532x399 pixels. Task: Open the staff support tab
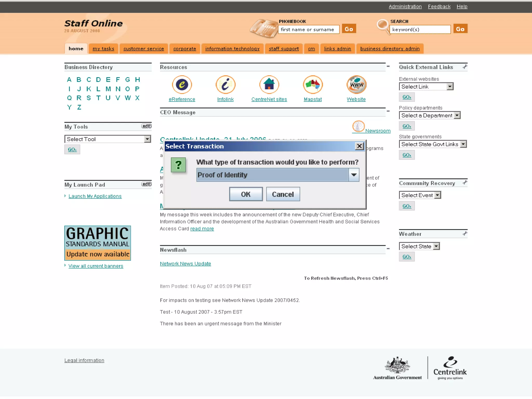[284, 49]
